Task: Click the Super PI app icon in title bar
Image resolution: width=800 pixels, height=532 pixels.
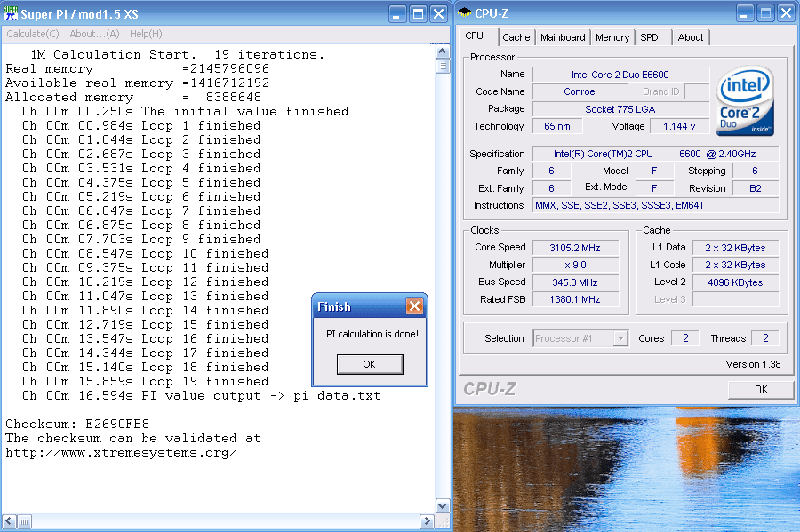Action: (10, 13)
